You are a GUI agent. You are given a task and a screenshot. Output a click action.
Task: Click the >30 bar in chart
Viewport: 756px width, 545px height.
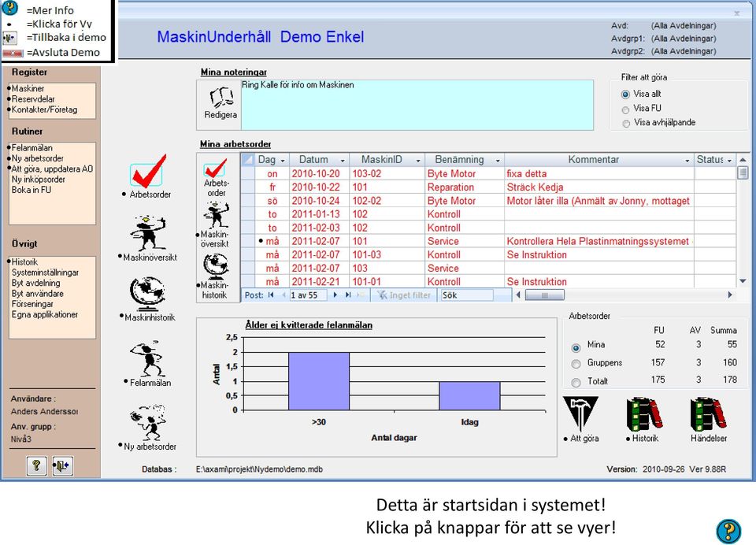pos(319,381)
